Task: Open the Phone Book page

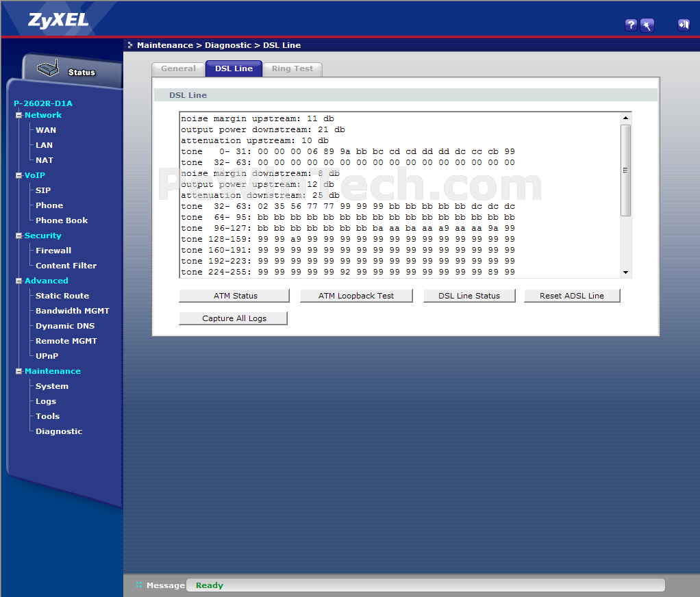Action: click(x=62, y=220)
